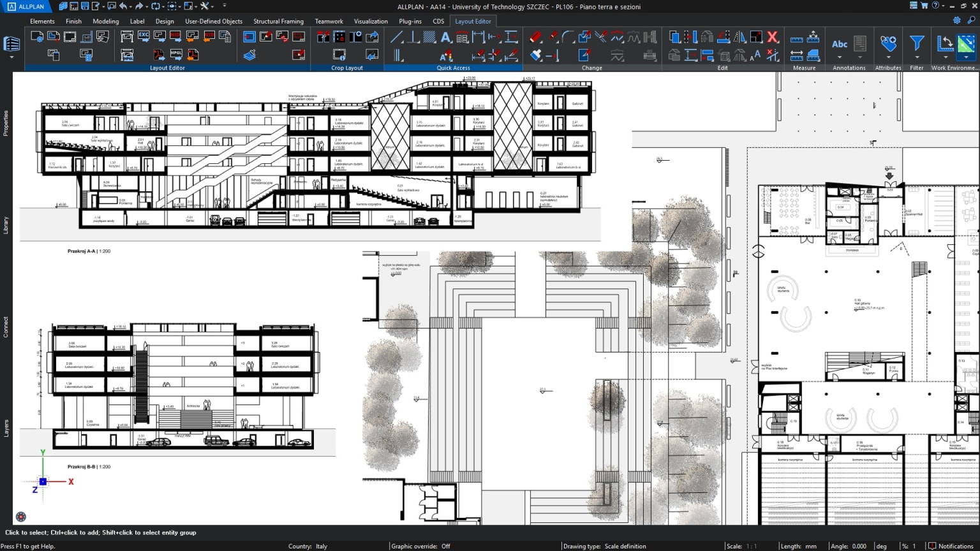
Task: Open the settings gear icon
Action: (956, 20)
